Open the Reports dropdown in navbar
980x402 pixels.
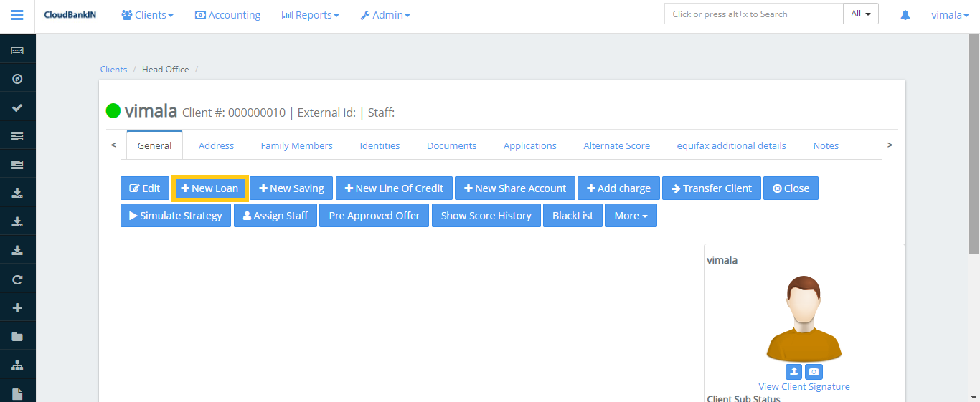[310, 15]
